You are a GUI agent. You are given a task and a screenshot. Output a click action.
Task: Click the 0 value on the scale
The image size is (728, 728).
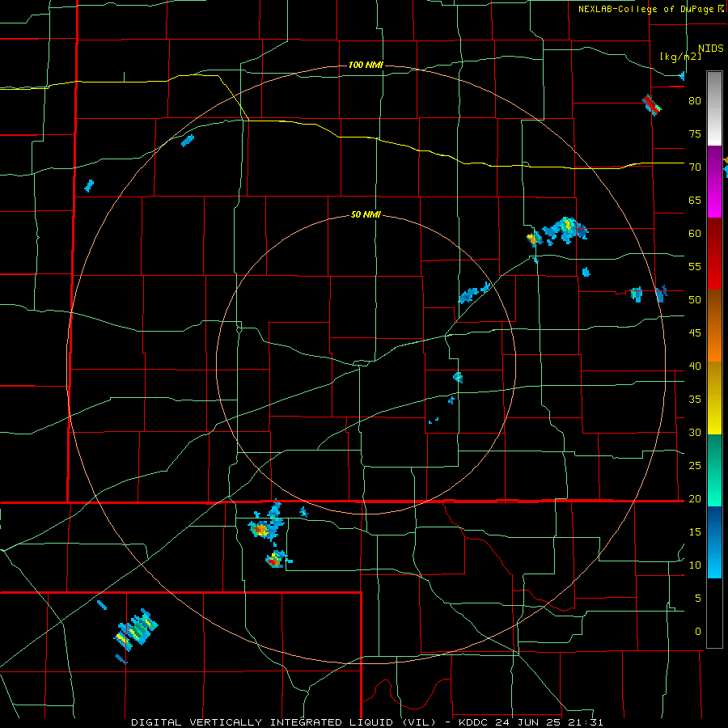pos(698,632)
